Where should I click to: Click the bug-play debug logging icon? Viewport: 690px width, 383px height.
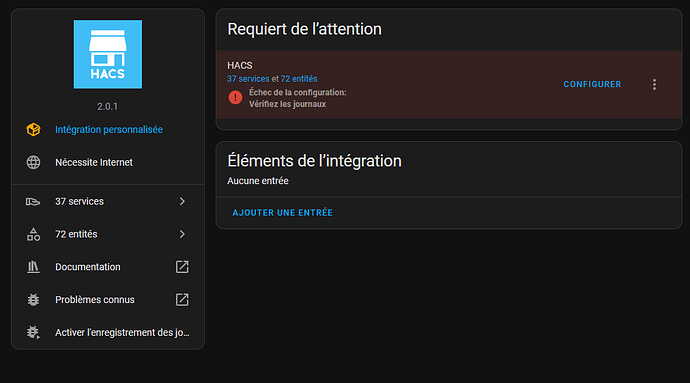33,332
